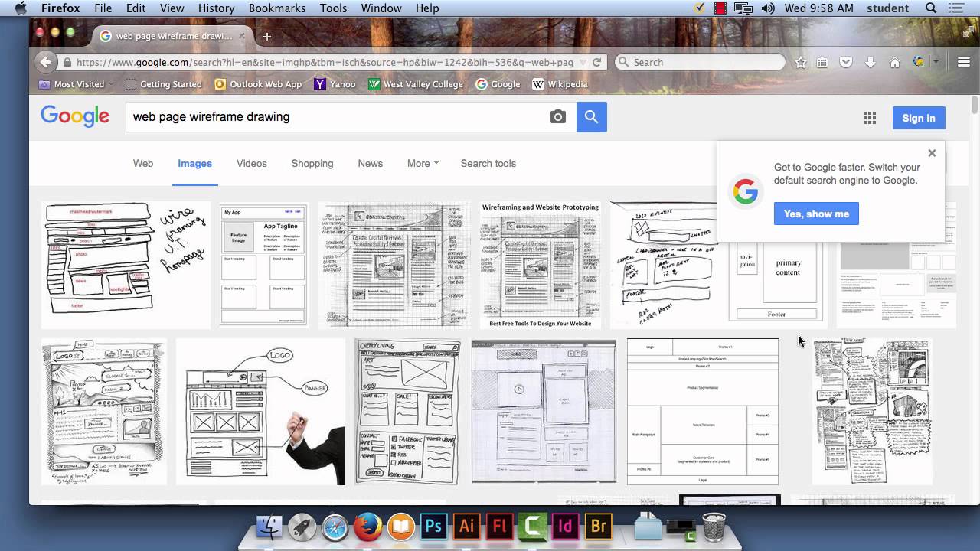Expand the Most Visited bookmarks folder
980x551 pixels.
[x=76, y=84]
